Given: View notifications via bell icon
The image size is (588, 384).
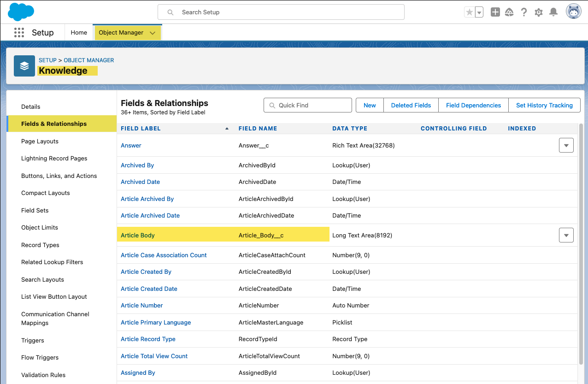Looking at the screenshot, I should click(x=553, y=12).
